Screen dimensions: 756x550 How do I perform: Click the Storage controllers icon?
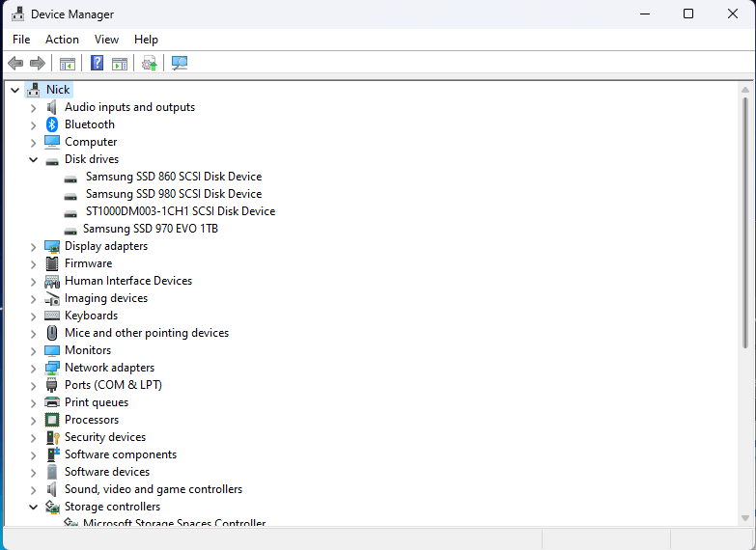52,507
